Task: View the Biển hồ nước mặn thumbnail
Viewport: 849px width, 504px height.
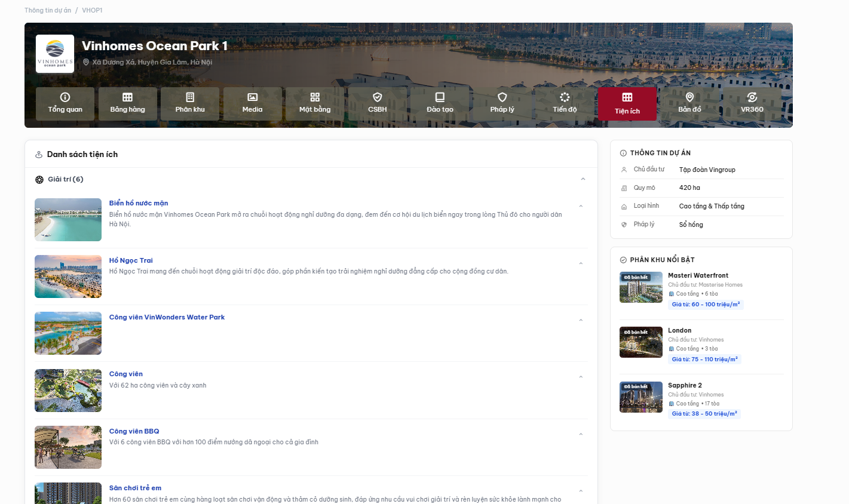Action: click(x=68, y=220)
